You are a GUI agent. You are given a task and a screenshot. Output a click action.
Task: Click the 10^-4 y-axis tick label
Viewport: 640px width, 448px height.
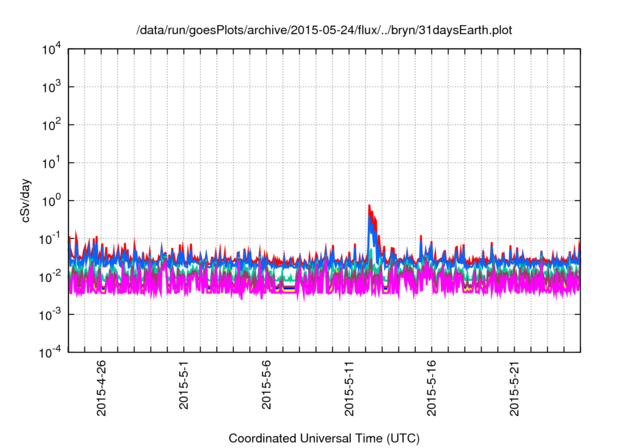click(x=50, y=352)
